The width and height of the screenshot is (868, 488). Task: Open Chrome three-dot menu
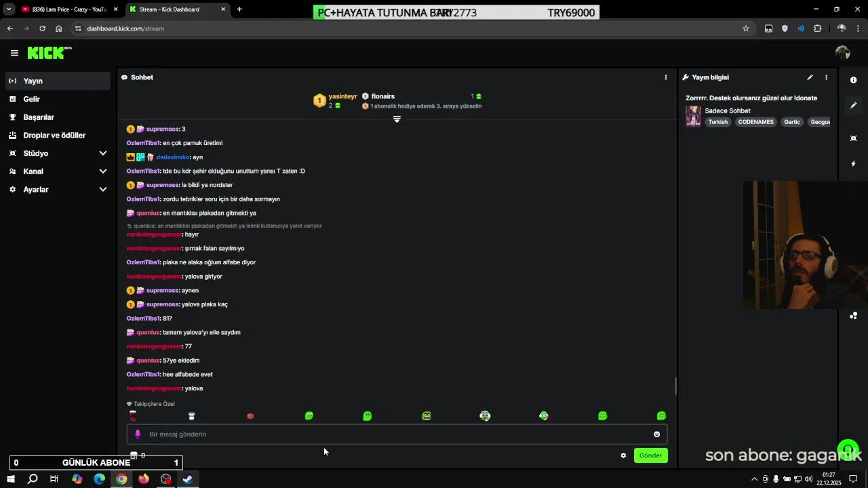click(x=859, y=28)
